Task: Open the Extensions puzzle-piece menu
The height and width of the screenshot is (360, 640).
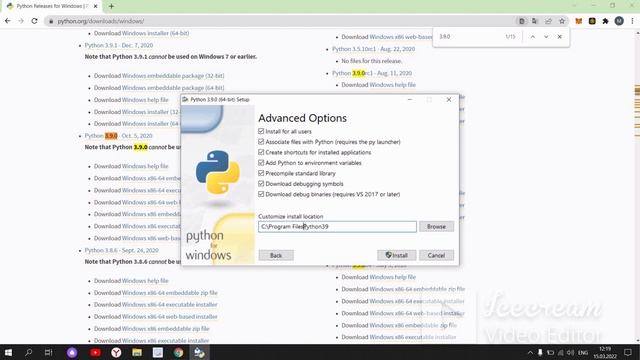Action: click(x=606, y=21)
